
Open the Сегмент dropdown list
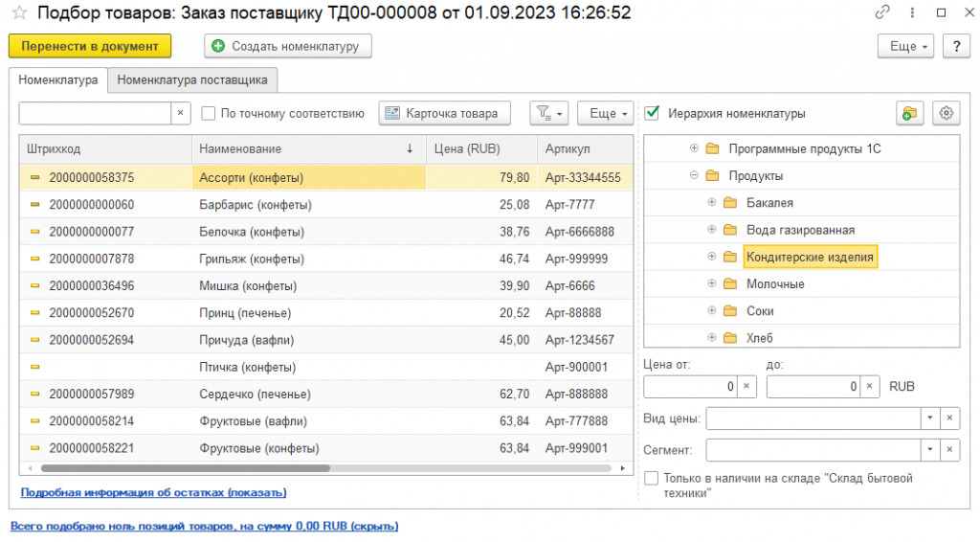click(x=929, y=450)
